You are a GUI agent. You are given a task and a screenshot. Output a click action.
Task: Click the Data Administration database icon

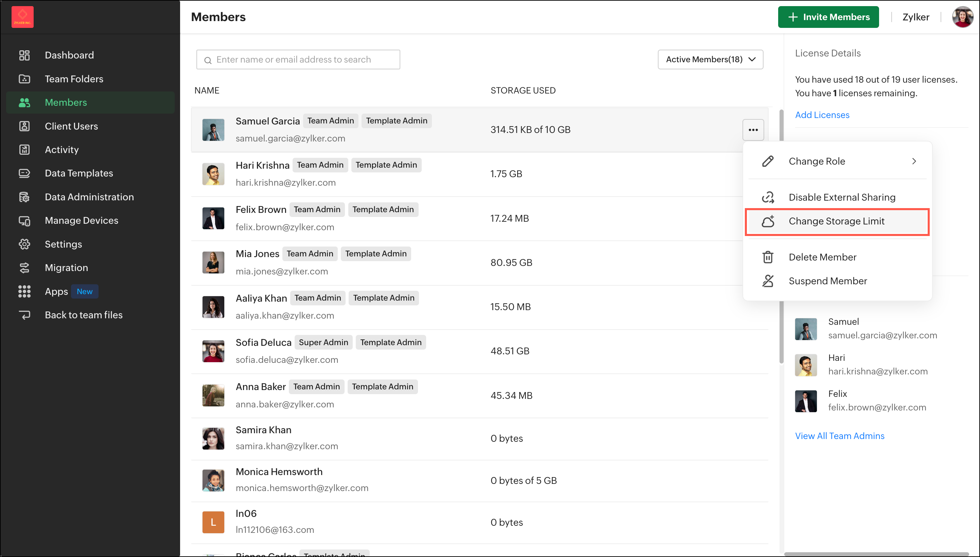tap(24, 197)
